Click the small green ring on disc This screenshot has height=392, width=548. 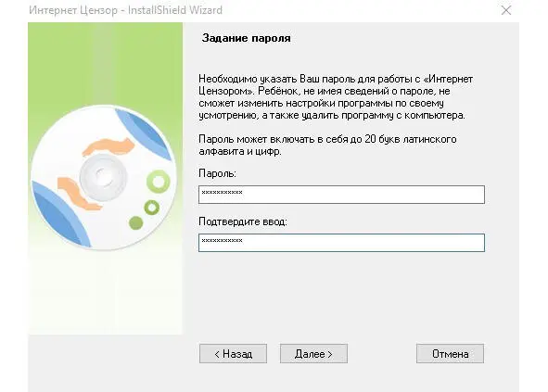click(x=152, y=208)
